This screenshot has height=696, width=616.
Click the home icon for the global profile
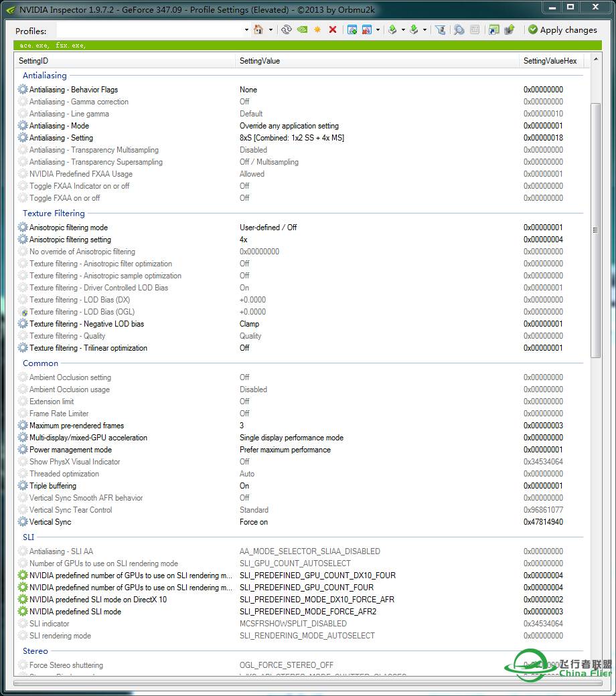point(258,29)
